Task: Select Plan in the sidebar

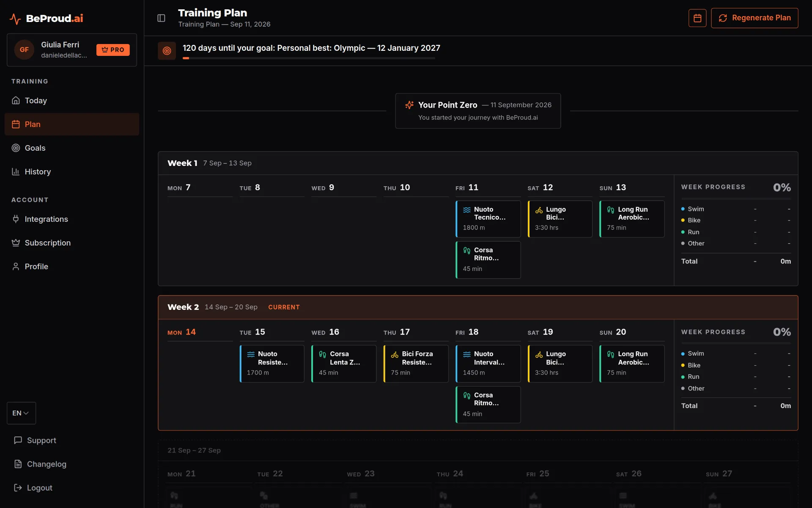Action: [x=72, y=124]
